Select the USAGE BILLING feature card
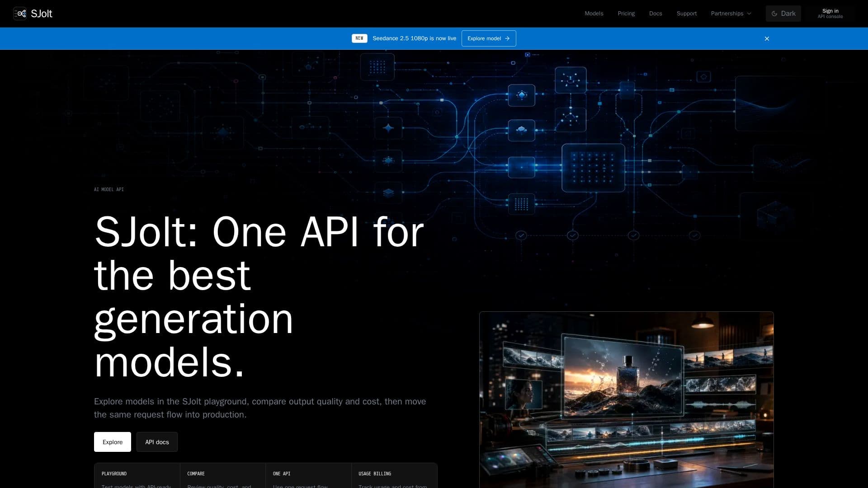Image resolution: width=868 pixels, height=488 pixels. coord(394,475)
